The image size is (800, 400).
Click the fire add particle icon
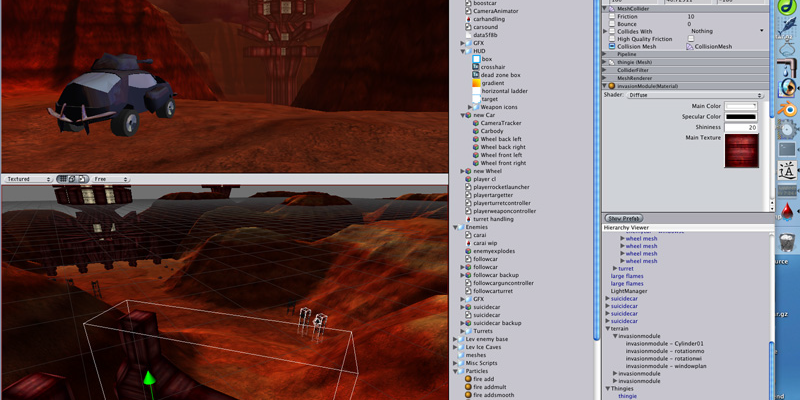468,379
